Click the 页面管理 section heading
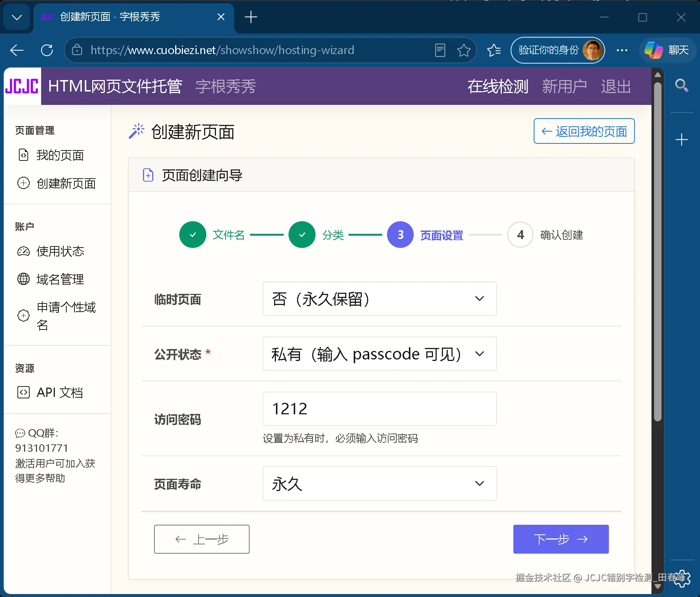This screenshot has width=700, height=597. click(35, 130)
